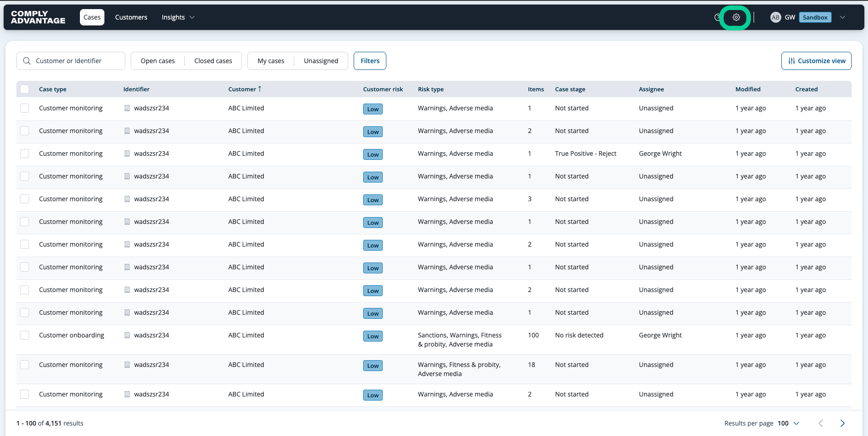The width and height of the screenshot is (868, 436).
Task: Open the Results per page dropdown
Action: click(789, 423)
